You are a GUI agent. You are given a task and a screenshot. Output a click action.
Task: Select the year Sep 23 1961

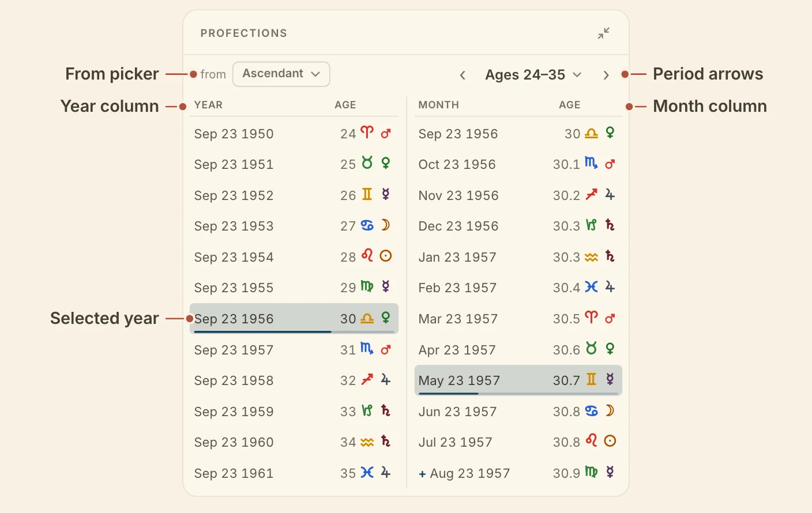coord(294,473)
